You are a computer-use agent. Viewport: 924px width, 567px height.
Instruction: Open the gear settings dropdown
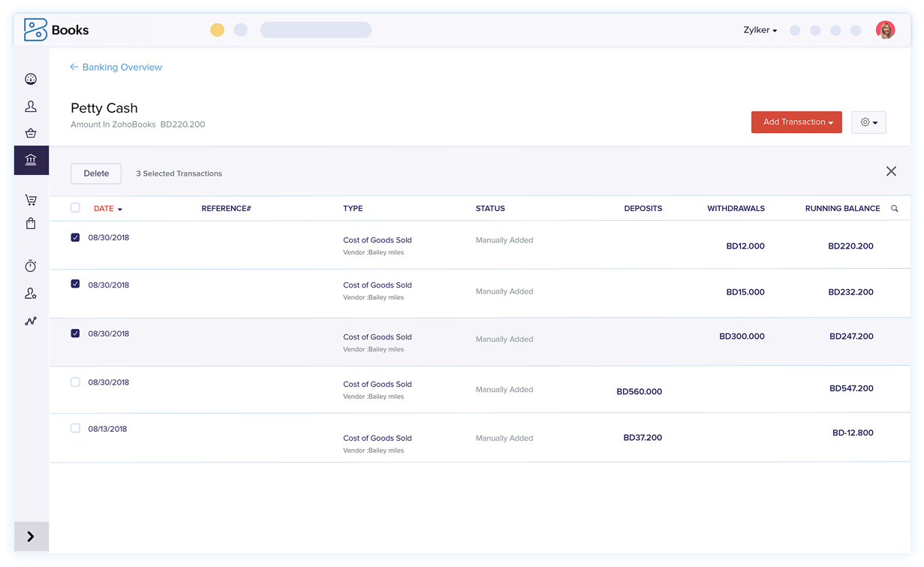pos(868,122)
